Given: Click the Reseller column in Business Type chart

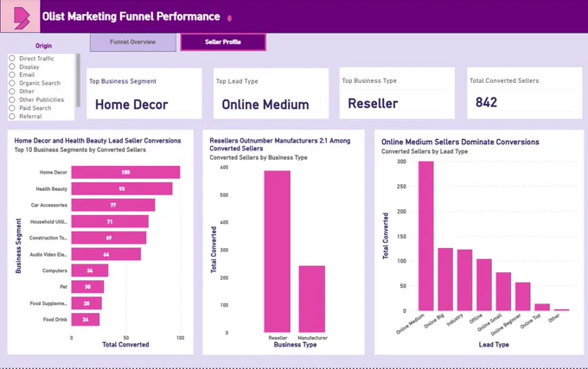Looking at the screenshot, I should [x=277, y=251].
